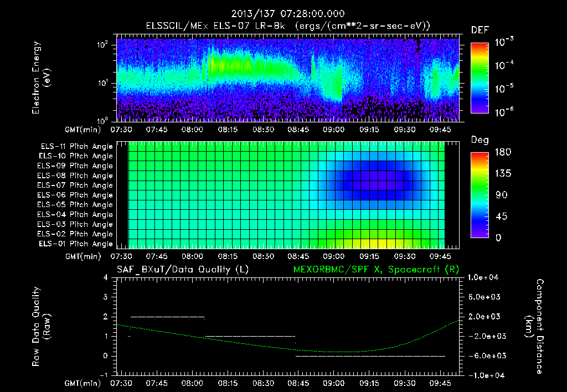Select the 'ELS-04 Pitch Angle' row label
Image resolution: width=567 pixels, height=392 pixels.
[x=75, y=214]
